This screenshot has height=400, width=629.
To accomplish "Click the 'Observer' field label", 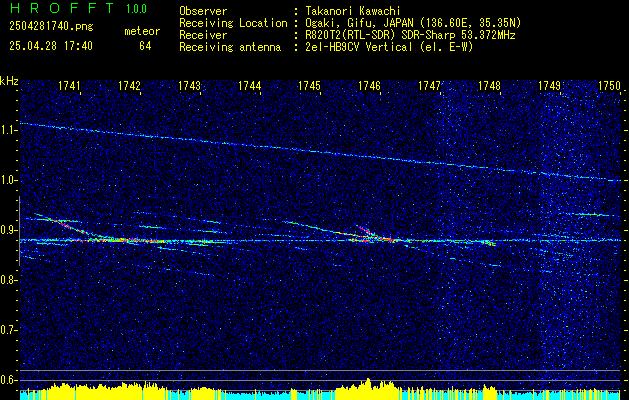I will pyautogui.click(x=203, y=11).
